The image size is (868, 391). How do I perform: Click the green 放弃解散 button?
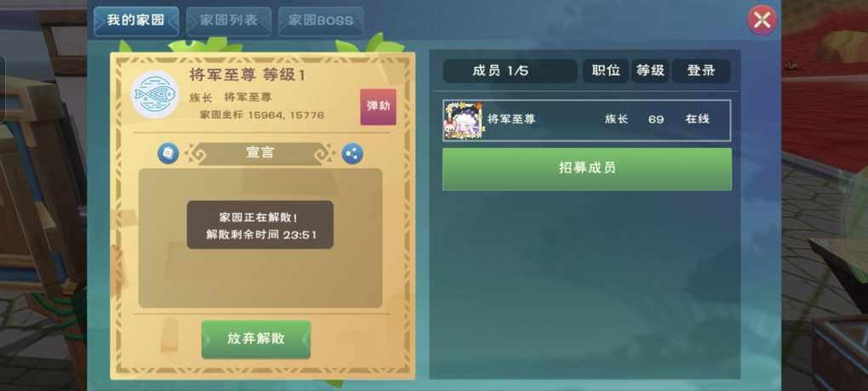[256, 339]
